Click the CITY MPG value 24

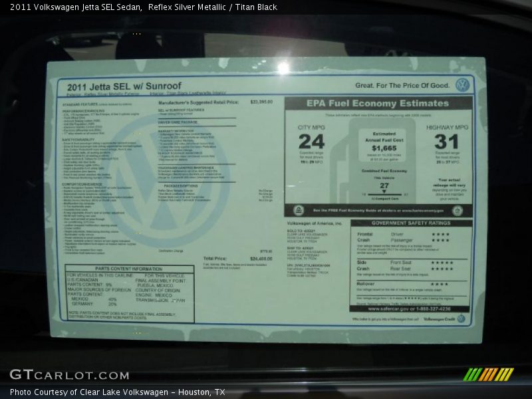[x=311, y=142]
